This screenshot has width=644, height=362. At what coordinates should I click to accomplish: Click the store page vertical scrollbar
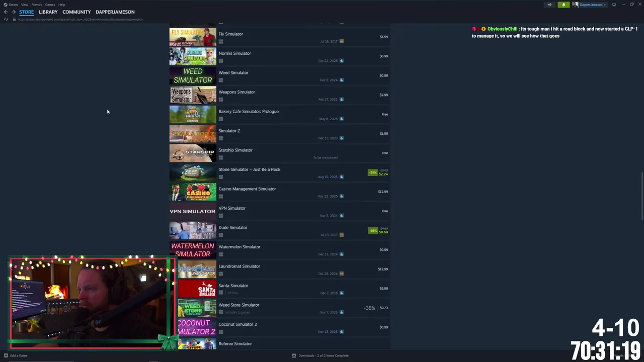[x=642, y=196]
